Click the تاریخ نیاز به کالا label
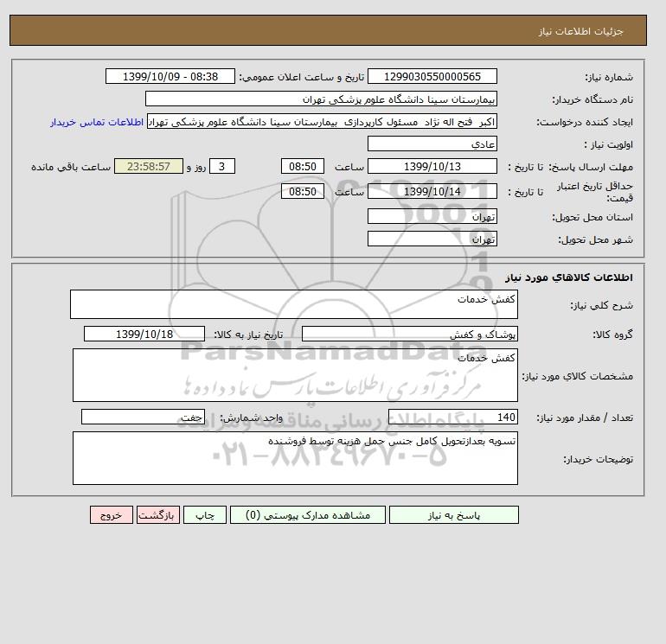This screenshot has width=666, height=644. 248,335
